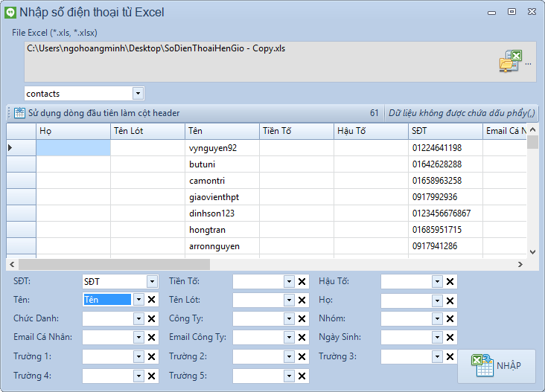This screenshot has height=392, width=545.
Task: Click phone number 01685951715
Action: (445, 230)
